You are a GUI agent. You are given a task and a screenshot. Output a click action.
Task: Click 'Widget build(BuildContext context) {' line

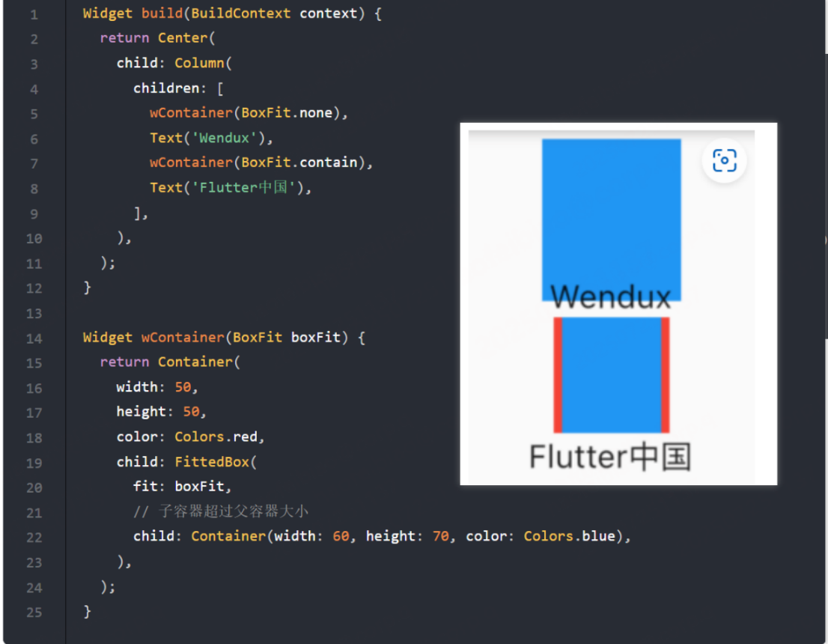point(232,13)
